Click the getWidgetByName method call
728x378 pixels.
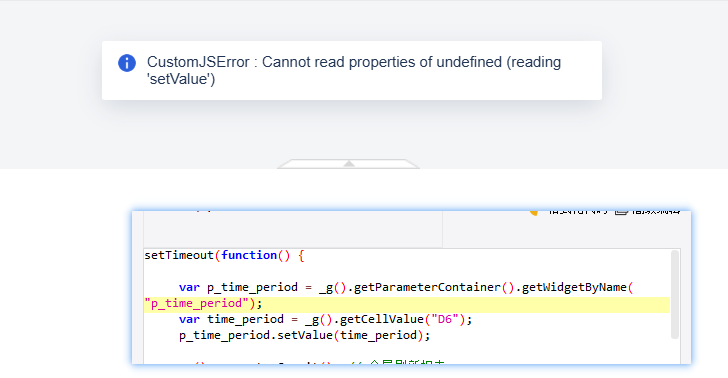574,287
